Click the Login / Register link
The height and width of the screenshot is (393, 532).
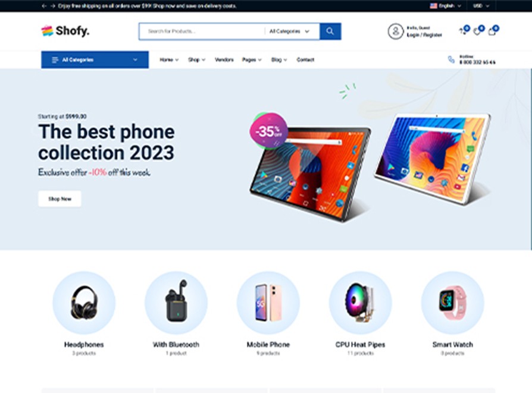[x=424, y=35]
